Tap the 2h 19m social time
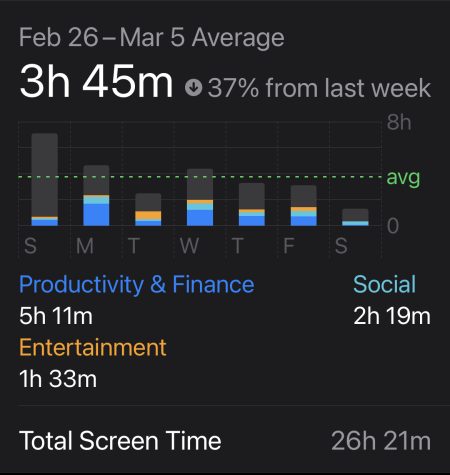This screenshot has height=475, width=450. (x=392, y=316)
